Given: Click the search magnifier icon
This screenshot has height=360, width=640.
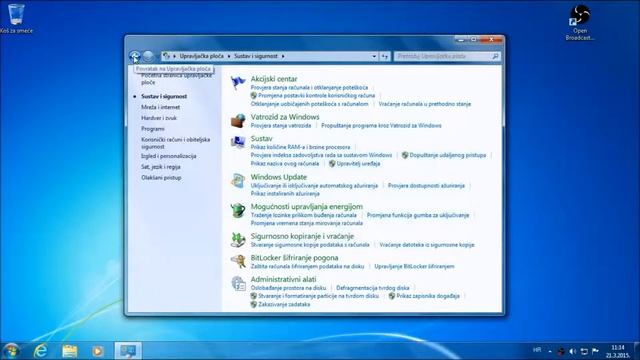Looking at the screenshot, I should coord(495,56).
